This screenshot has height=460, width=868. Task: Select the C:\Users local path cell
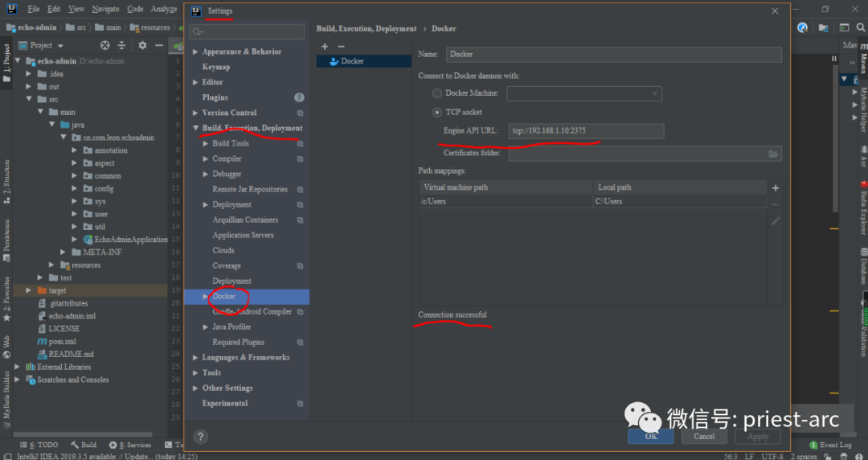(681, 201)
